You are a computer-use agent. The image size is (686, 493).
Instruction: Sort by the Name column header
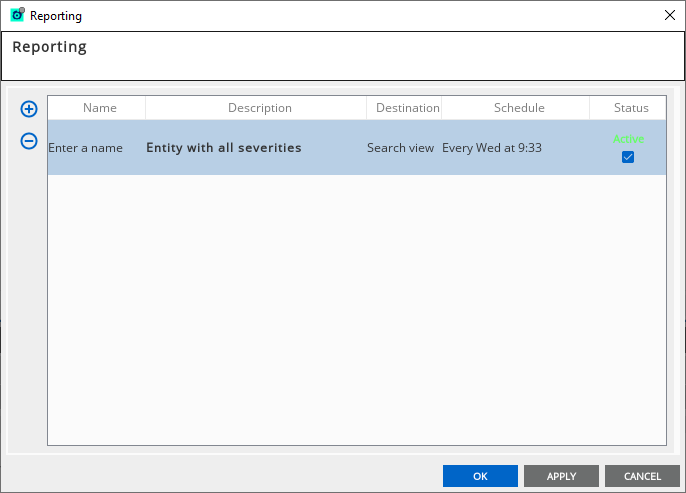(99, 108)
